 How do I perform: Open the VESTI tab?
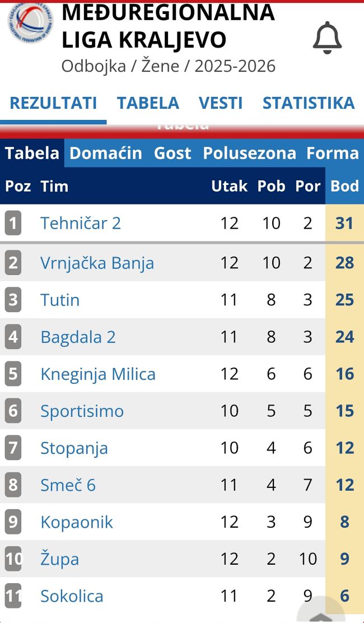(221, 103)
